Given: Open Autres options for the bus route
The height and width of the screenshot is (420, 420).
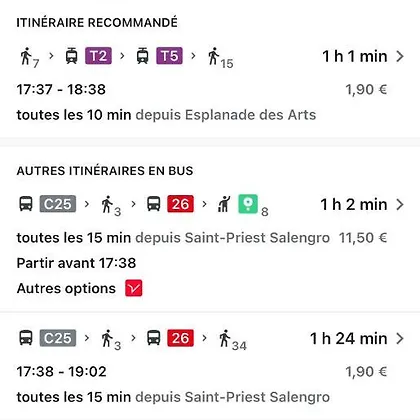Looking at the screenshot, I should [x=66, y=288].
